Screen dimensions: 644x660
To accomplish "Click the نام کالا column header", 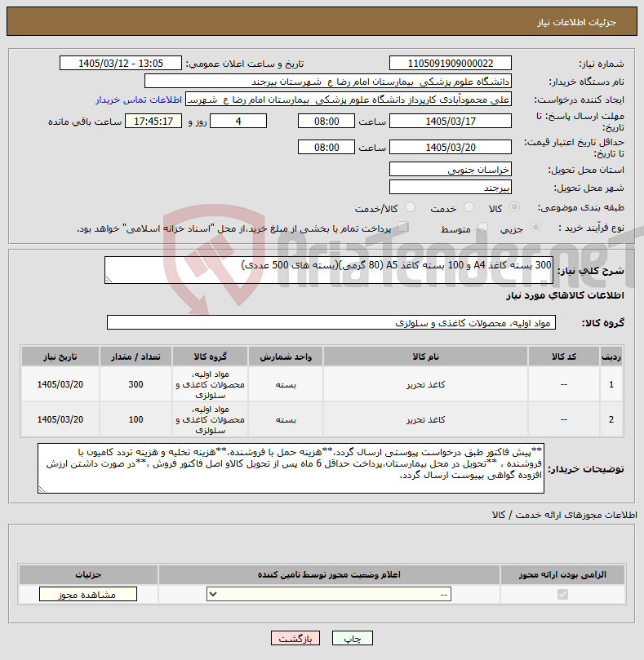I will [425, 357].
